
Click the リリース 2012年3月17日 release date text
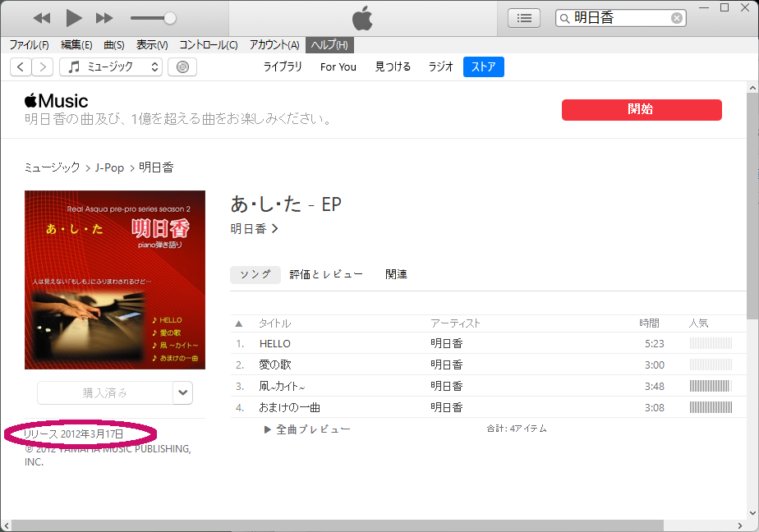[74, 434]
